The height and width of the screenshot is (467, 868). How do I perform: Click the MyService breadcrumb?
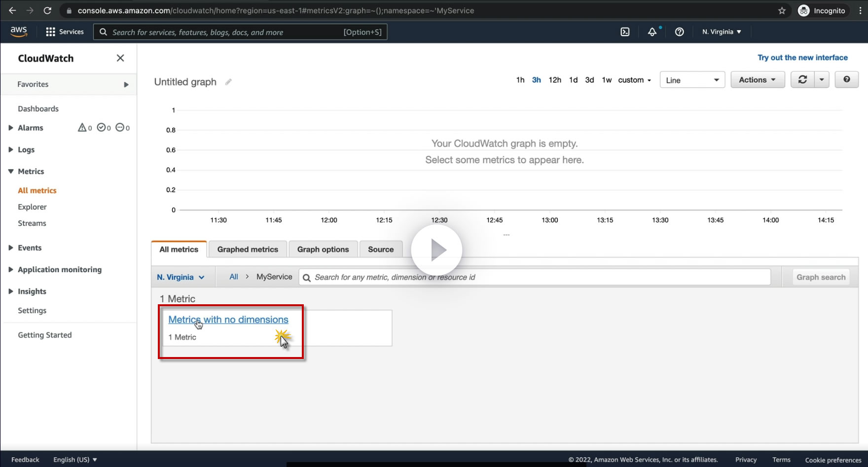pos(274,277)
